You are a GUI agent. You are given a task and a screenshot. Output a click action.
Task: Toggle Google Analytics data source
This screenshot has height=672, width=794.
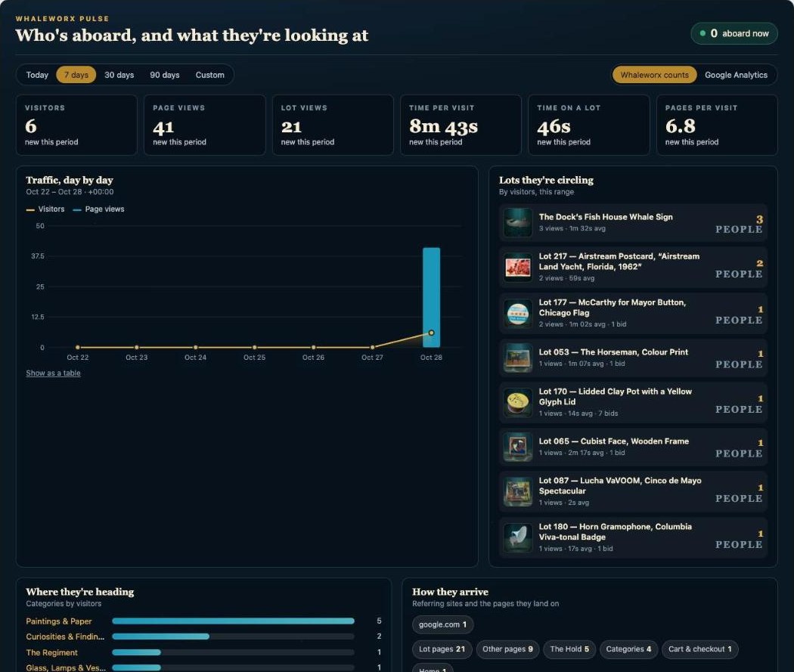click(736, 75)
